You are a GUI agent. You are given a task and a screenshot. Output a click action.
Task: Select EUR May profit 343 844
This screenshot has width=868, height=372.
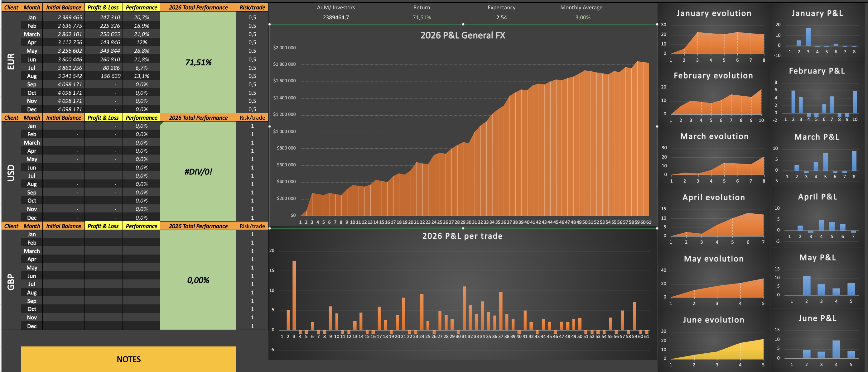click(104, 51)
